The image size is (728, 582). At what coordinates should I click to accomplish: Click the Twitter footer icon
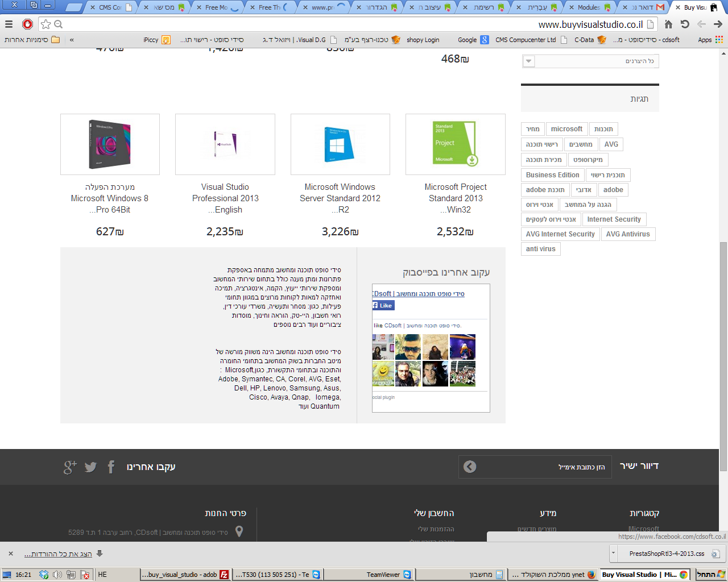pos(90,467)
